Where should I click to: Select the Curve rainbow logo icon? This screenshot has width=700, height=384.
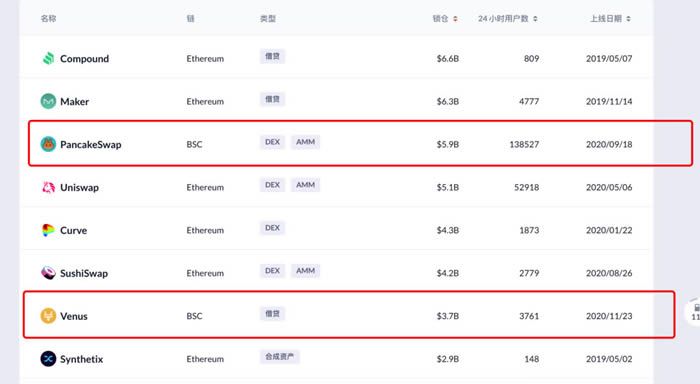[x=48, y=230]
